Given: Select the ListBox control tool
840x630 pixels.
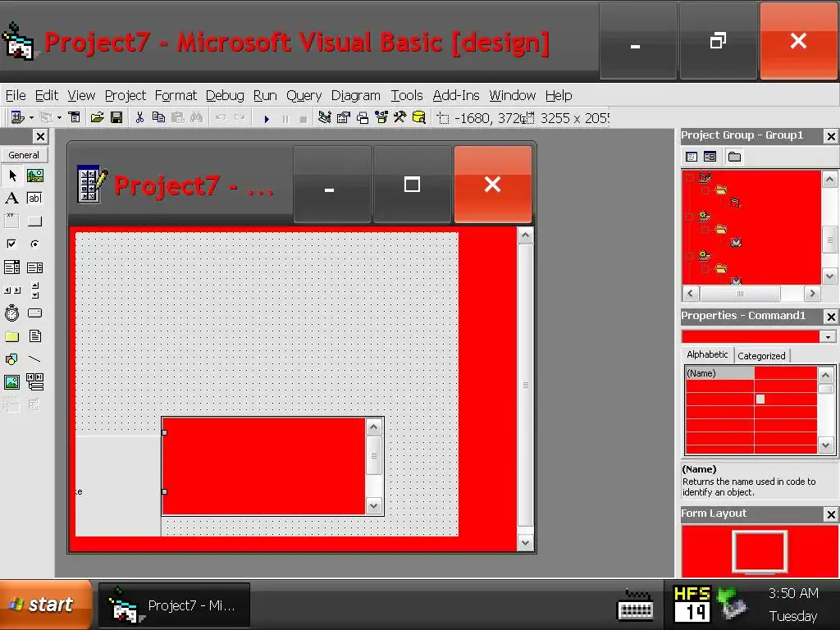Looking at the screenshot, I should coord(34,267).
